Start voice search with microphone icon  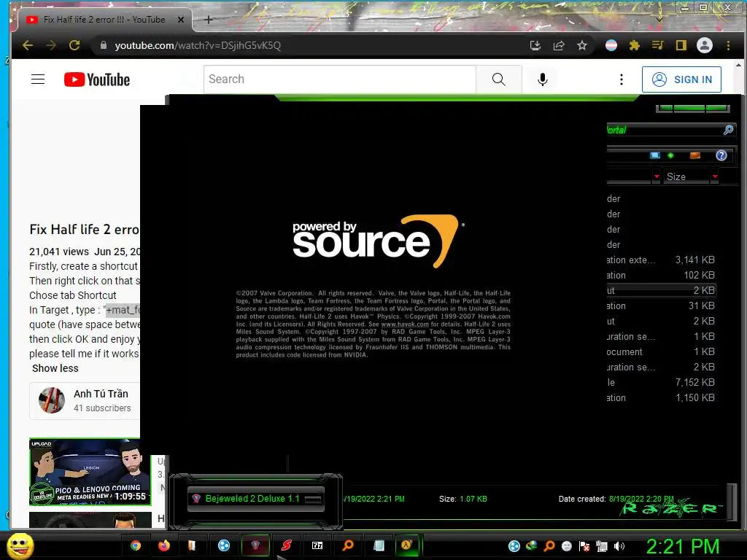pos(542,79)
